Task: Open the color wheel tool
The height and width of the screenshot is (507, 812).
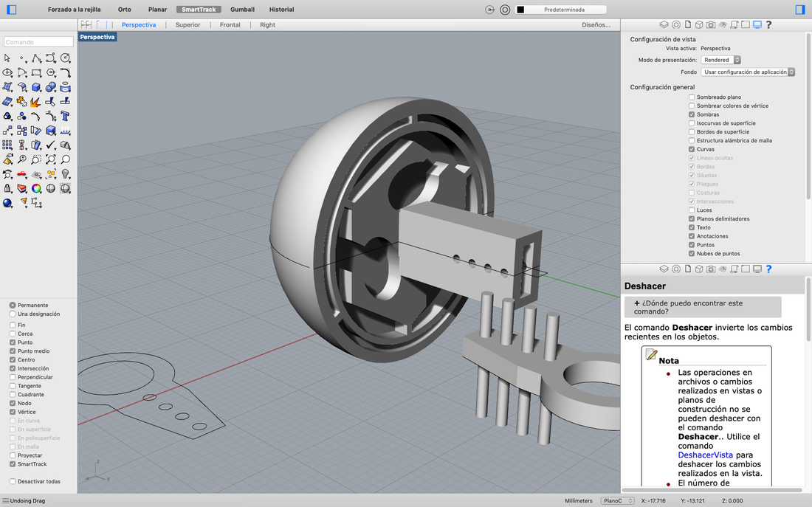Action: (x=36, y=188)
